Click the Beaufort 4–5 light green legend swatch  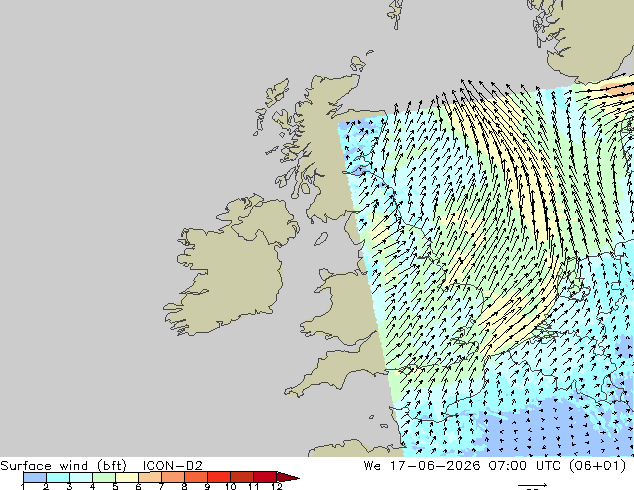pos(104,477)
